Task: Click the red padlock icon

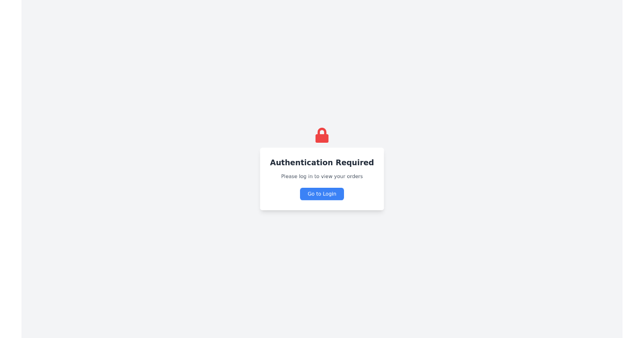Action: click(x=322, y=135)
